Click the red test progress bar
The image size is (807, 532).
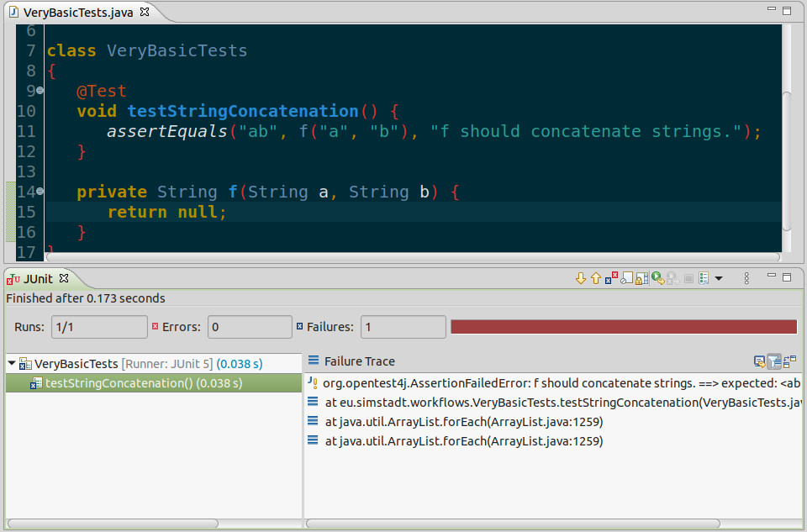click(623, 327)
